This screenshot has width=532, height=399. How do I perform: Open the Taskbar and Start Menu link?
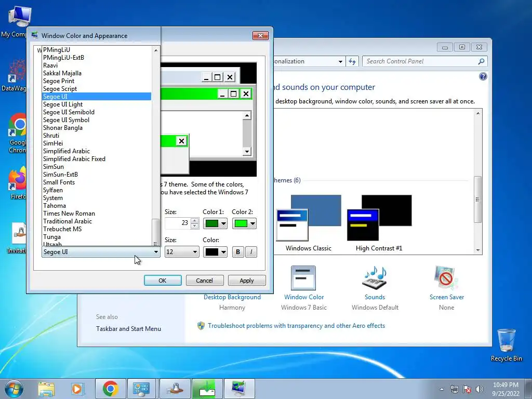coord(128,329)
